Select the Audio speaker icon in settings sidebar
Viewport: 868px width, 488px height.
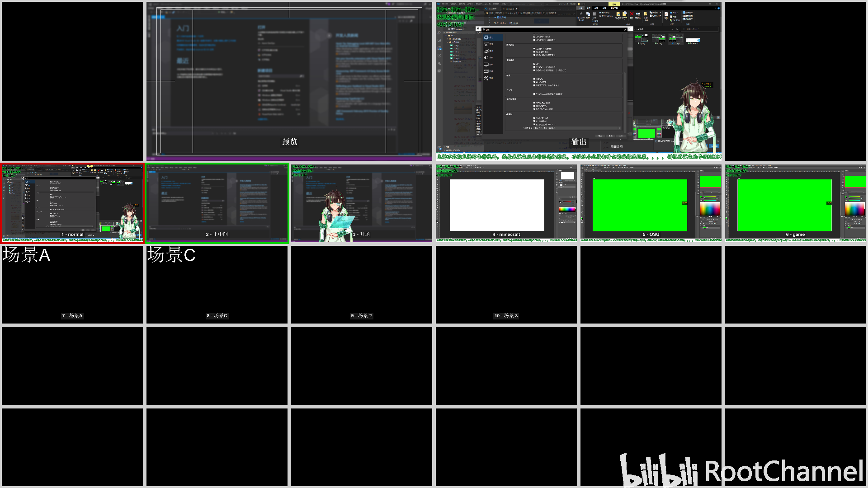tap(486, 57)
